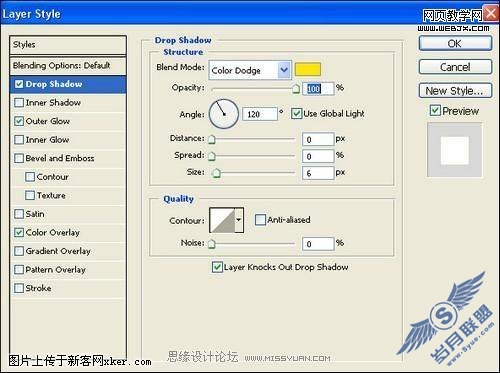This screenshot has height=373, width=500.
Task: Click the style preview thumbnail
Action: 455,150
